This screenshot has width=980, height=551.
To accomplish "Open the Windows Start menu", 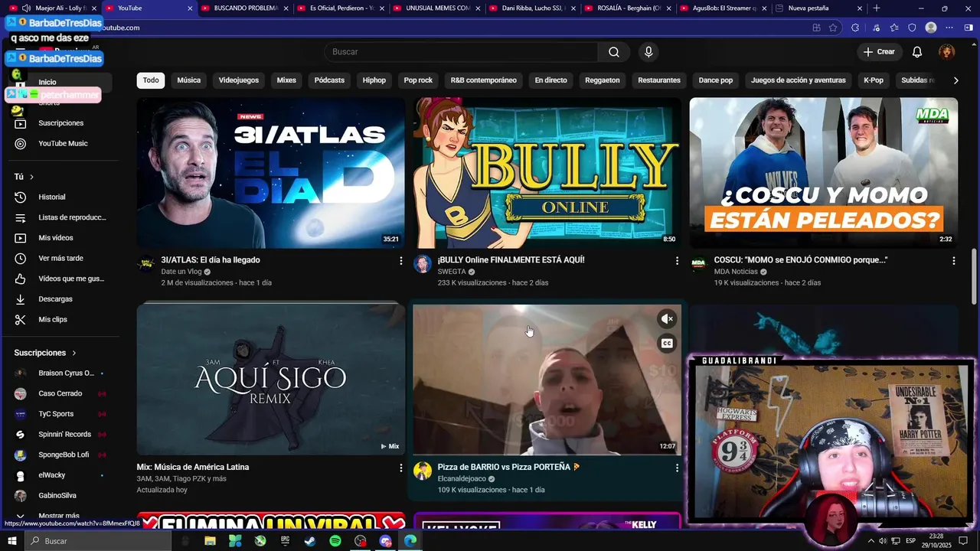I will (x=12, y=541).
